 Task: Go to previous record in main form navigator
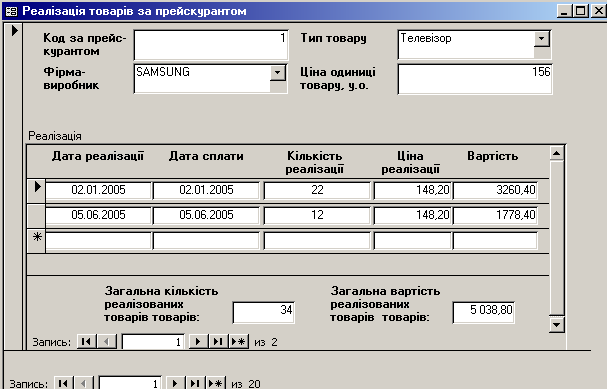(x=83, y=384)
